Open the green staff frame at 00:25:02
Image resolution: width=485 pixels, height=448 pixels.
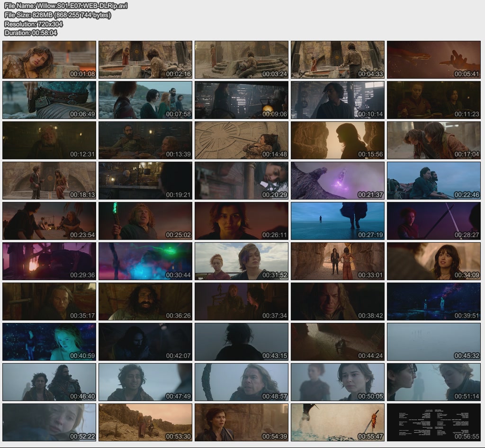145,221
